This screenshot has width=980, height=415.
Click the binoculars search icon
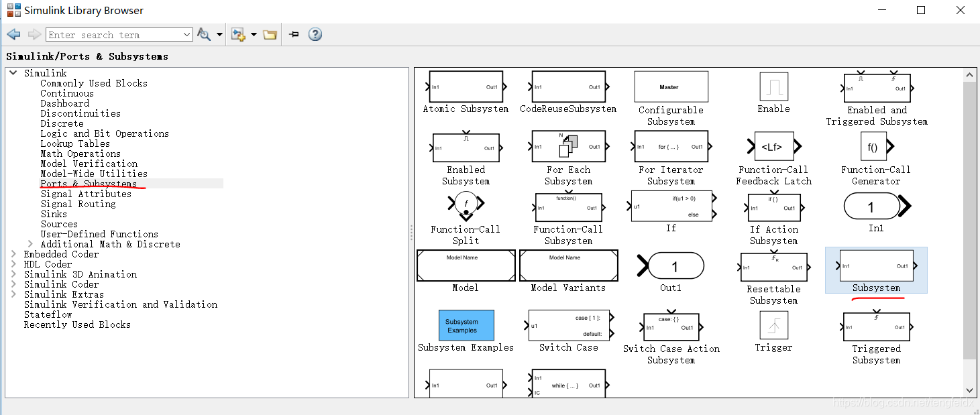pos(205,34)
